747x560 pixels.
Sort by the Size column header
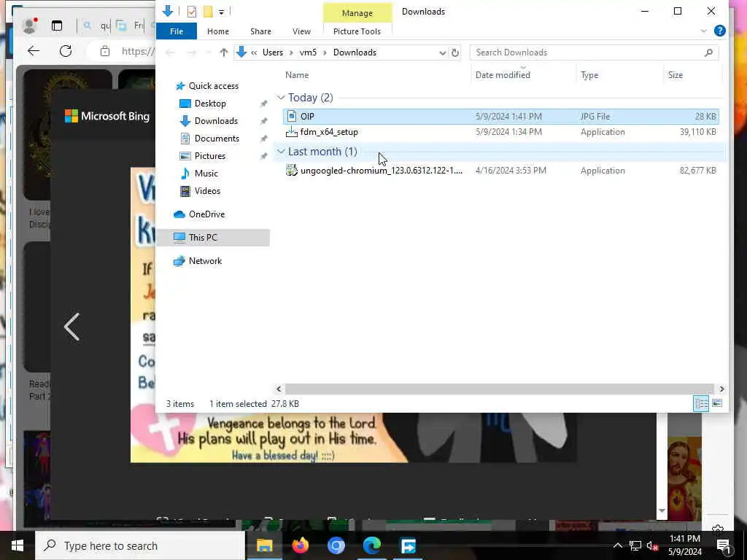pos(675,75)
